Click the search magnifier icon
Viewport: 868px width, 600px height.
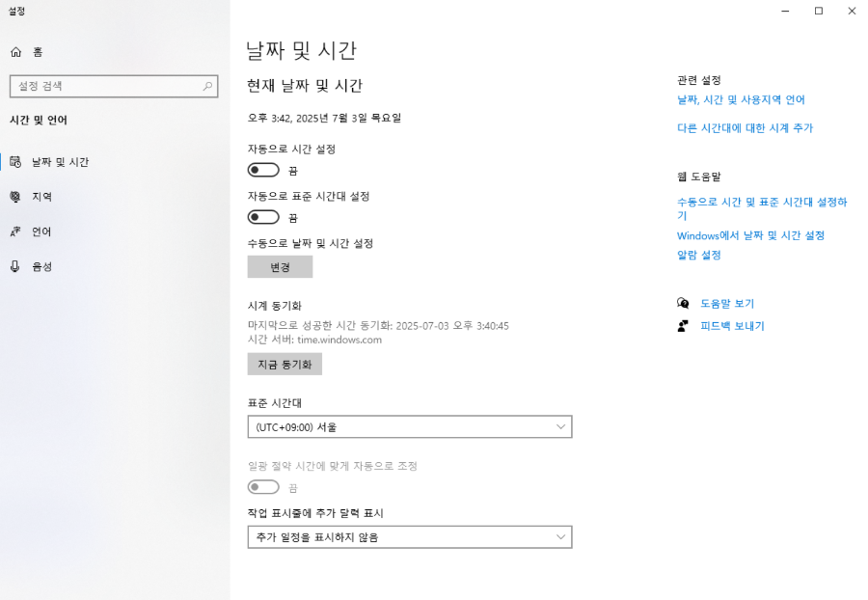(x=208, y=86)
